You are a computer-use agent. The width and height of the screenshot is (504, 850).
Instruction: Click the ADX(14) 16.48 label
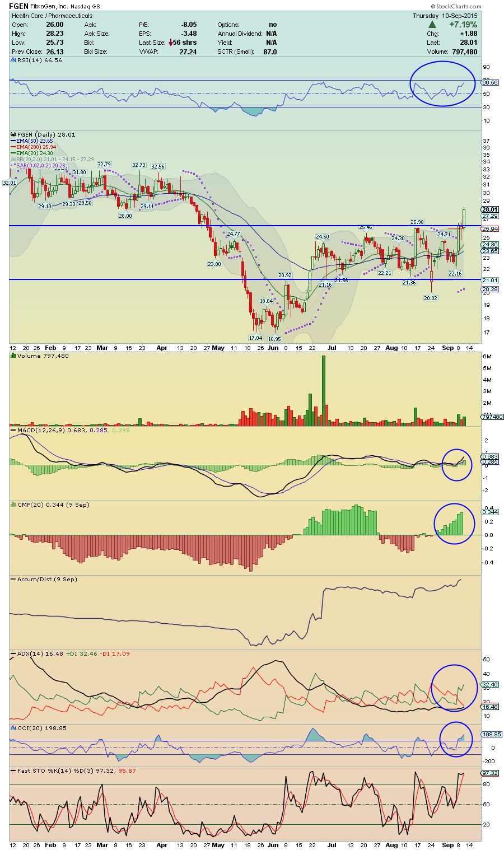40,653
